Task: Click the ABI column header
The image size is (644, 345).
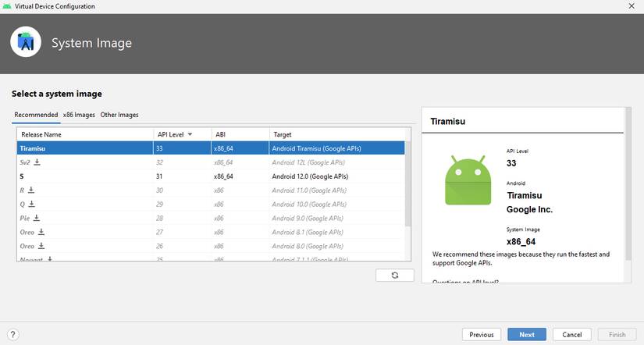Action: point(240,134)
